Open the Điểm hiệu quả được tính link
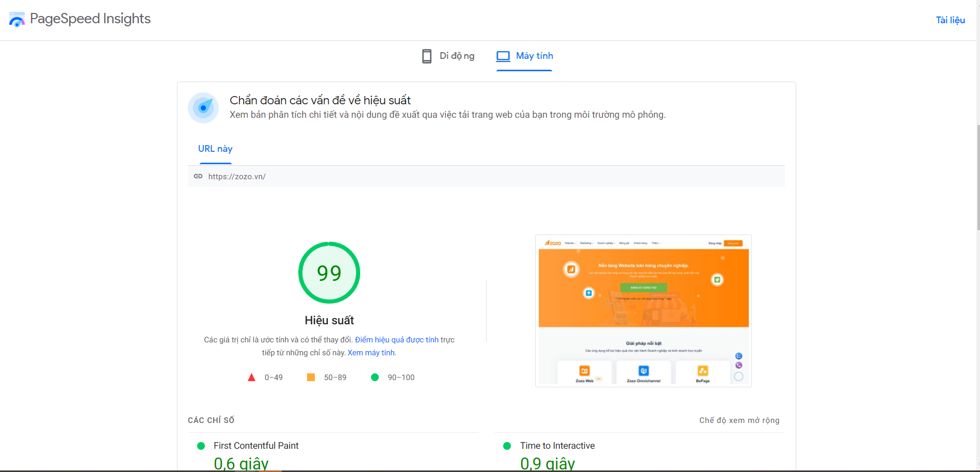 coord(397,340)
